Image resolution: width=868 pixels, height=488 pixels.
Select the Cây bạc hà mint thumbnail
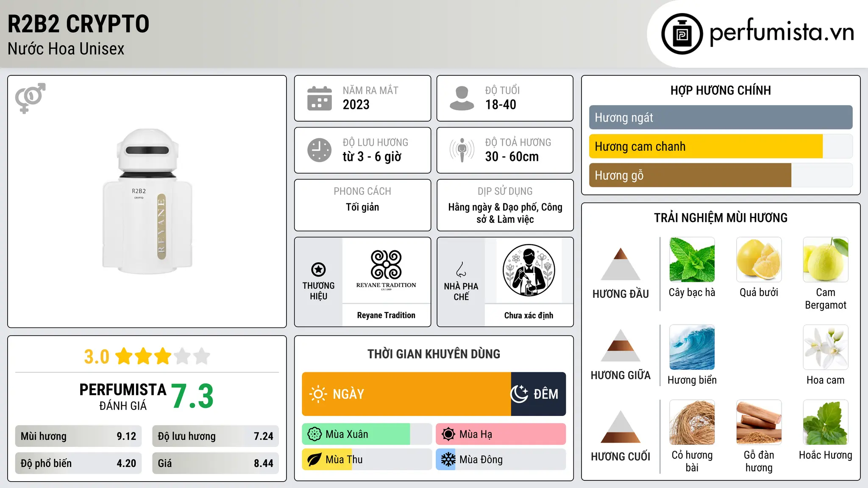pyautogui.click(x=692, y=259)
